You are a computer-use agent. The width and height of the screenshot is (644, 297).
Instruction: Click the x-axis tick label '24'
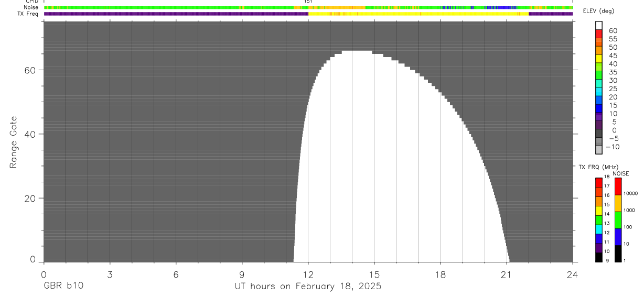click(573, 274)
